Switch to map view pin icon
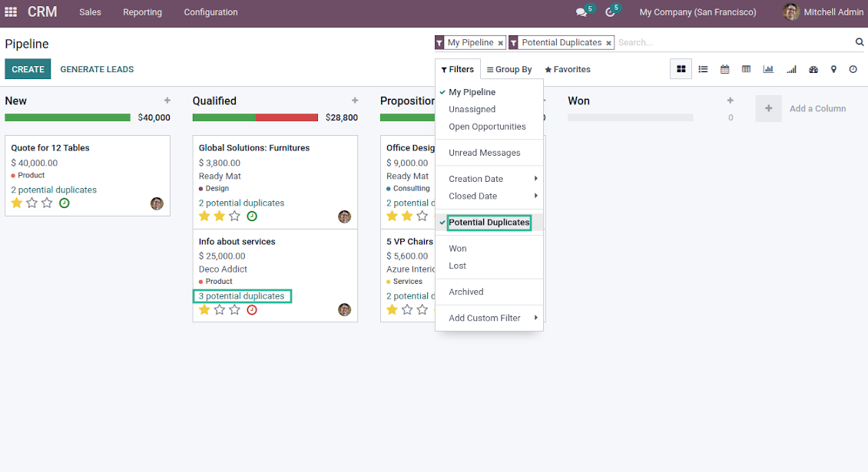The image size is (868, 472). [833, 69]
